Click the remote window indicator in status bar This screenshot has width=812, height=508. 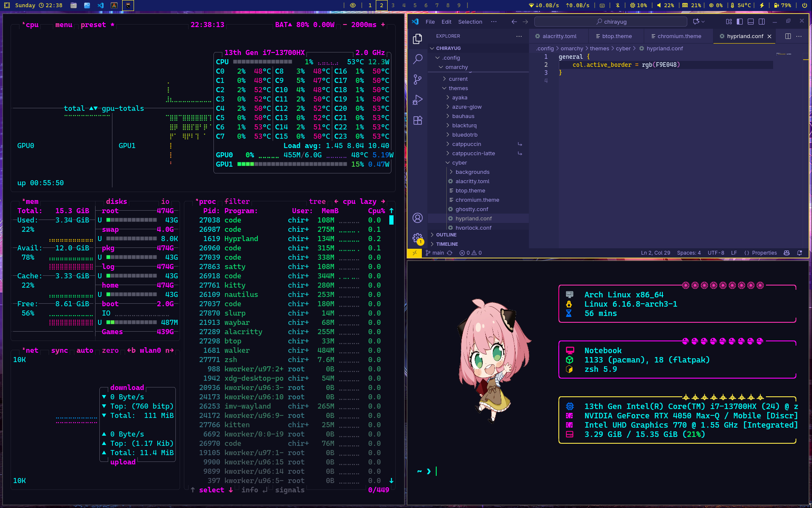click(415, 253)
